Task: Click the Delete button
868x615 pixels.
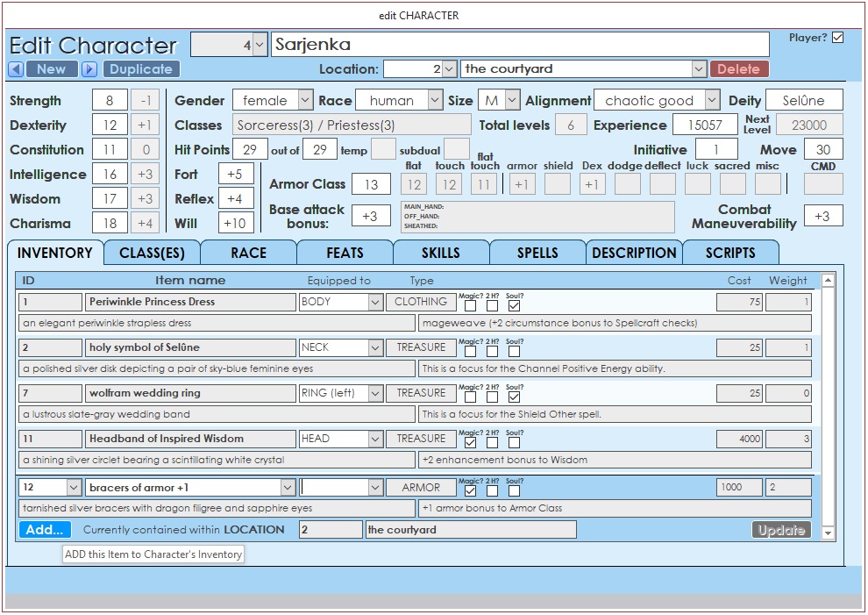Action: coord(739,69)
